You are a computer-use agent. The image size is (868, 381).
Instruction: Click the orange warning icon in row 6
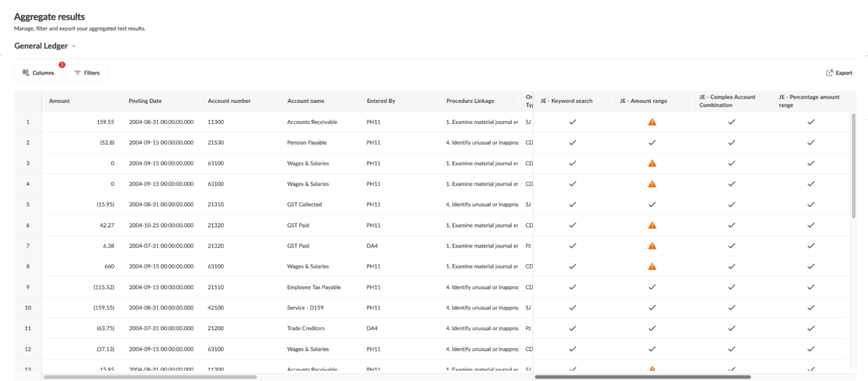click(x=652, y=225)
